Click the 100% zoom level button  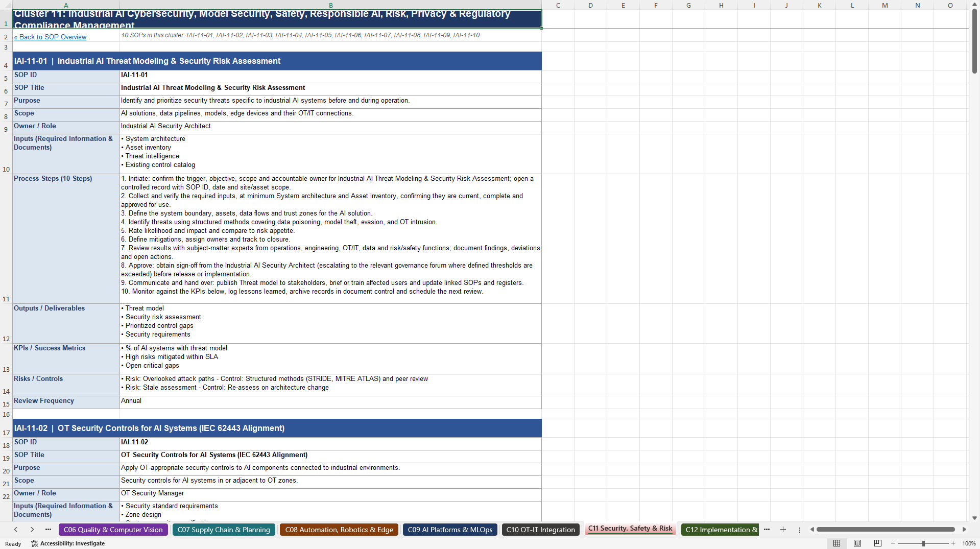969,543
